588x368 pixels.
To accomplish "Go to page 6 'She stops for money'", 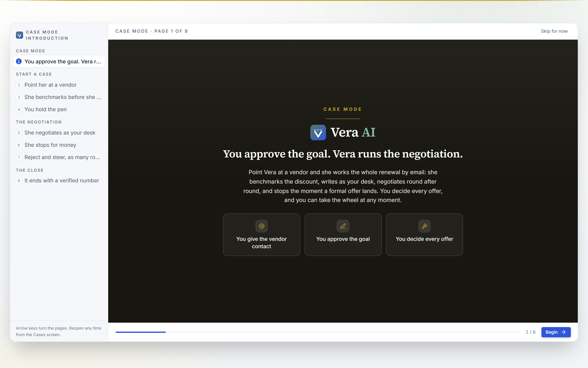I will coord(59,145).
